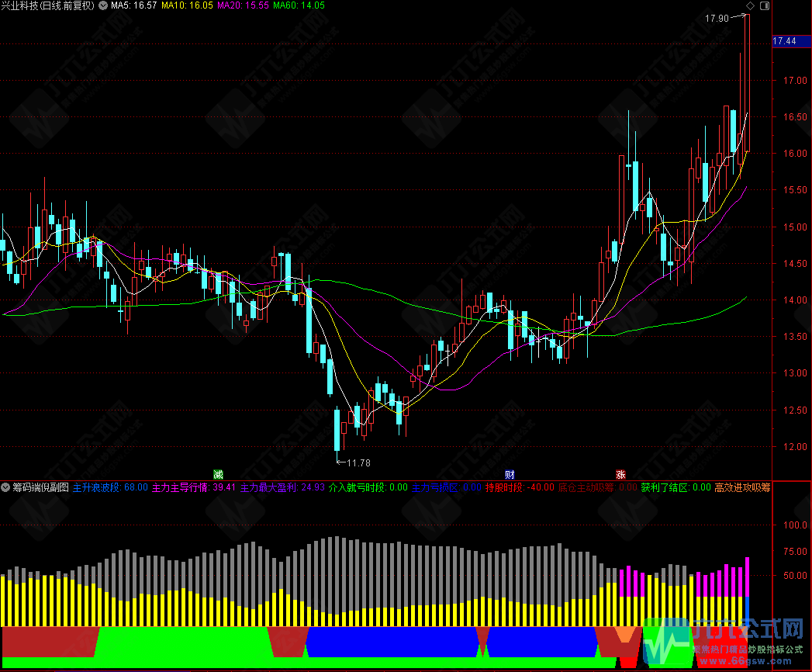Click the 15.00 price axis label
The width and height of the screenshot is (812, 672).
point(795,227)
